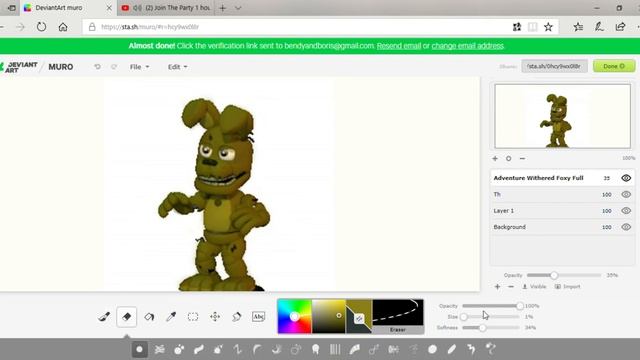This screenshot has height=360, width=640.
Task: Refresh the browser page
Action: pos(41,27)
